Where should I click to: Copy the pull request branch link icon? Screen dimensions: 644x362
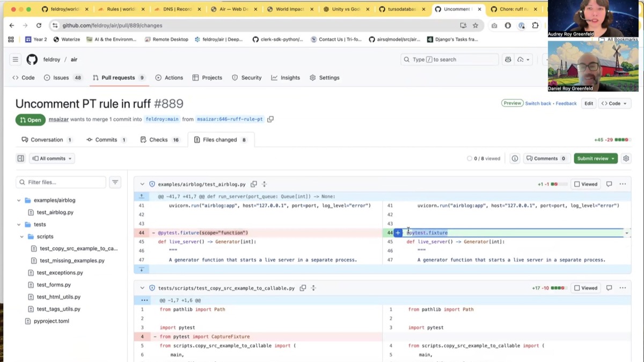coord(270,119)
